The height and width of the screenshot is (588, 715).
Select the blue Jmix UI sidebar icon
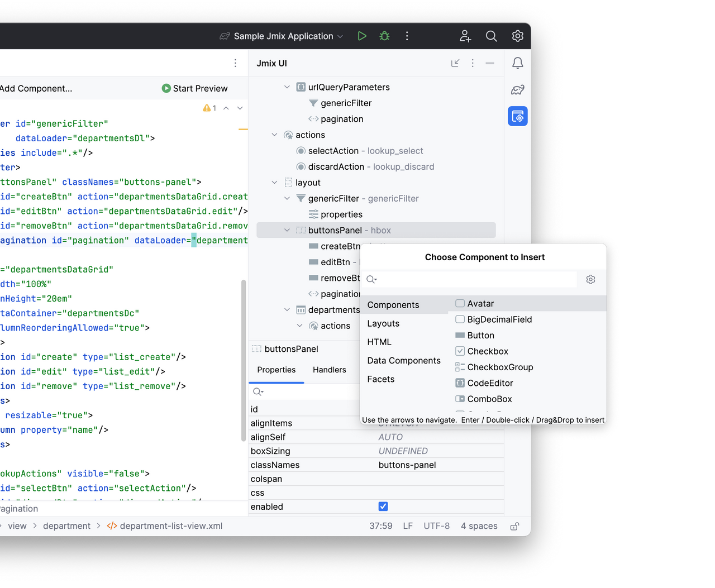tap(517, 116)
